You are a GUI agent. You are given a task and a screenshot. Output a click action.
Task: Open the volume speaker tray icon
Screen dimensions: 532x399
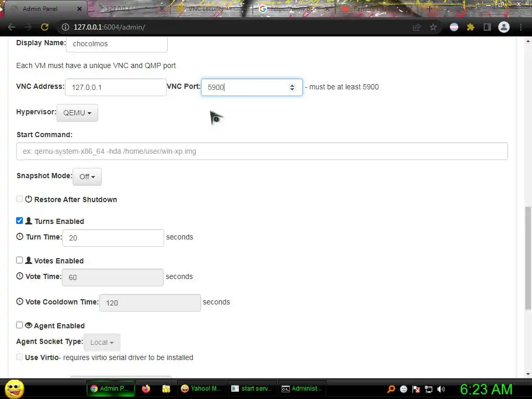[441, 389]
